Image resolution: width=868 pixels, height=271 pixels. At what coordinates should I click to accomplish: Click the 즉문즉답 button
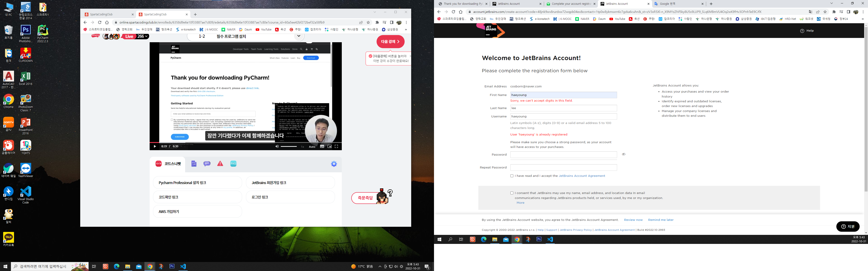coord(366,198)
